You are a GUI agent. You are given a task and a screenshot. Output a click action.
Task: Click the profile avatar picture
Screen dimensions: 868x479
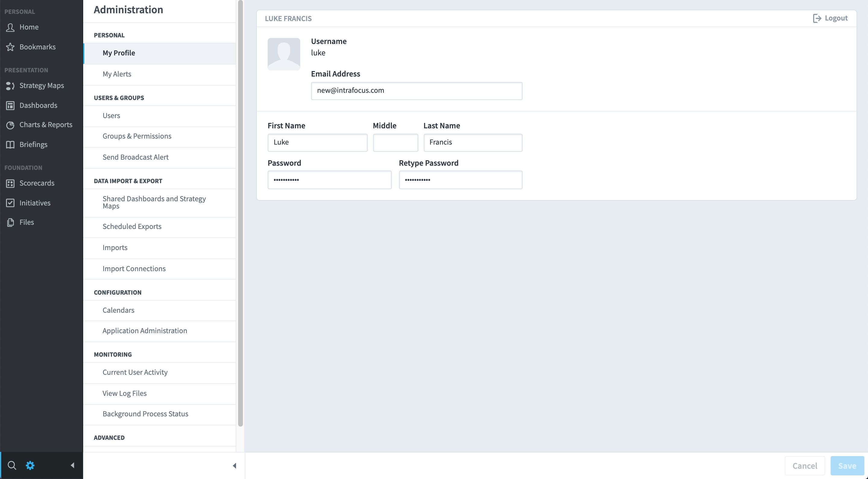click(284, 54)
